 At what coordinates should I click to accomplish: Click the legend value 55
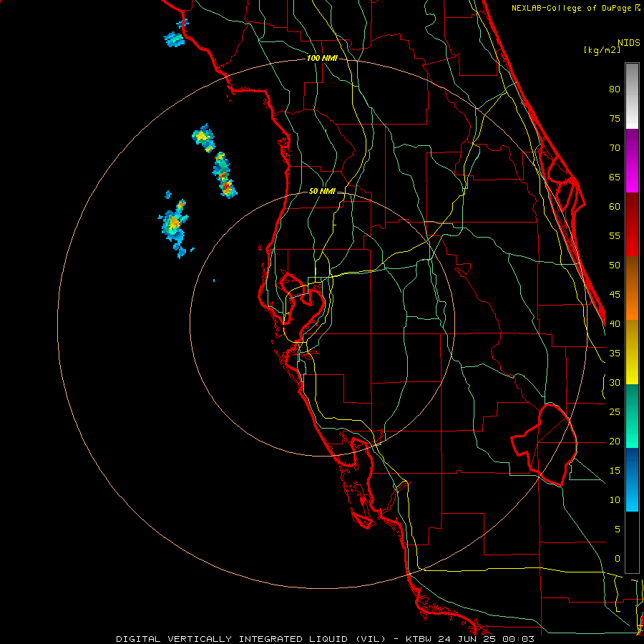coord(615,235)
